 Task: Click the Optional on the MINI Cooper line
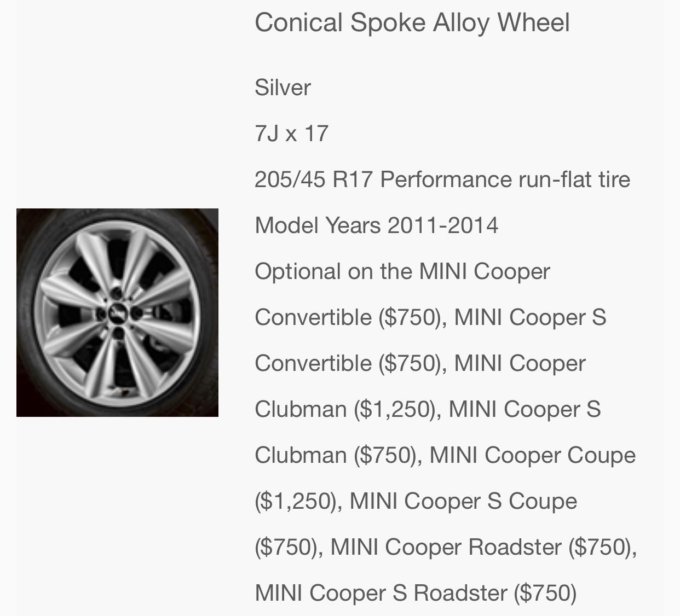[x=402, y=271]
